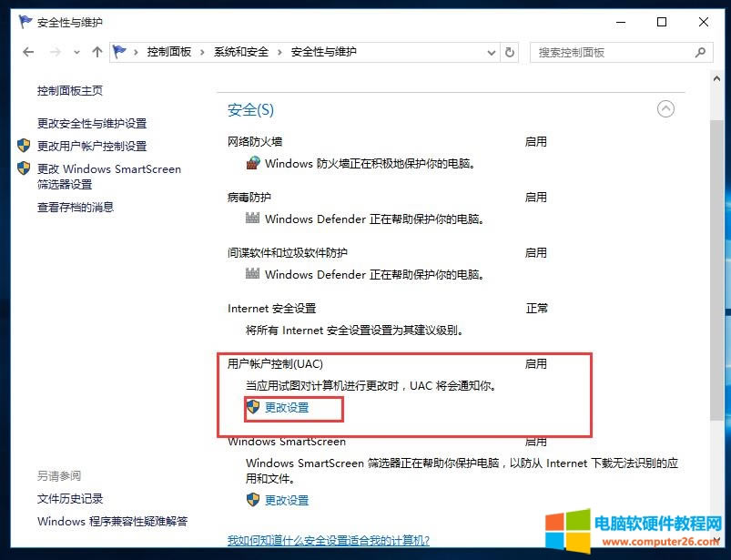Image resolution: width=731 pixels, height=560 pixels.
Task: Click the Defender icon under 间谍软件和垃圾软件防护
Action: [252, 274]
